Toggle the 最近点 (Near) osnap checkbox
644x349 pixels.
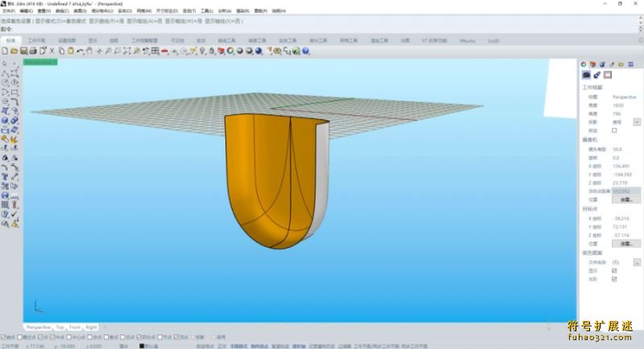tap(19, 338)
